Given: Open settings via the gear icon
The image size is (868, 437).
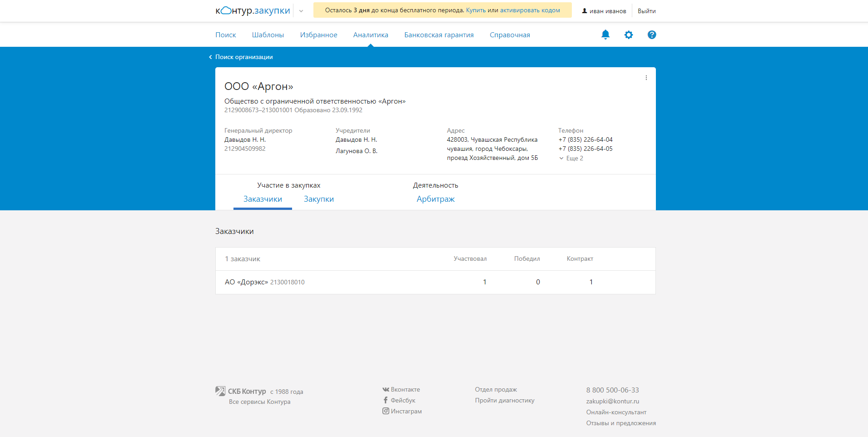Looking at the screenshot, I should click(x=629, y=35).
